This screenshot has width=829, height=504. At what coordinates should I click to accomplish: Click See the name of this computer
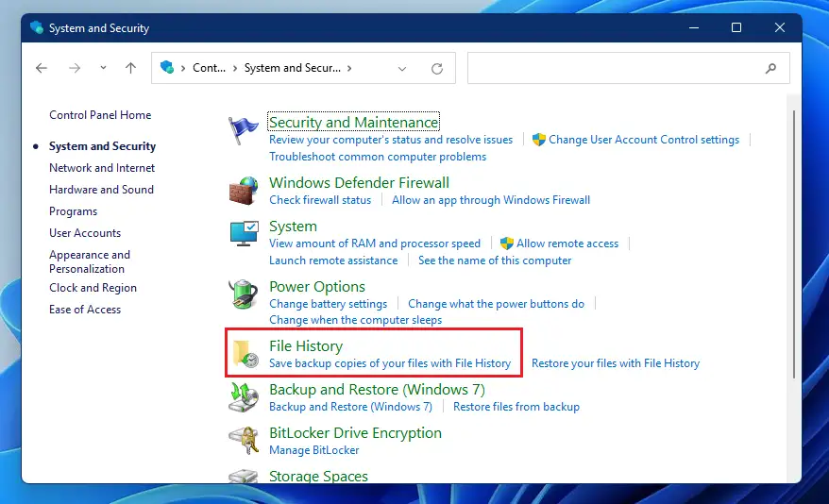point(495,260)
